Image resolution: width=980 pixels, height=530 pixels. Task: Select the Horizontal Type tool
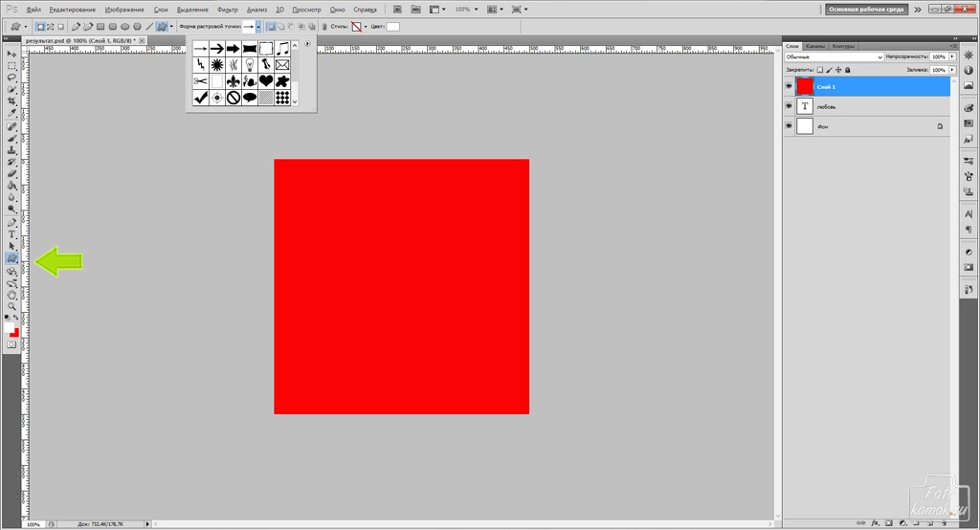11,235
